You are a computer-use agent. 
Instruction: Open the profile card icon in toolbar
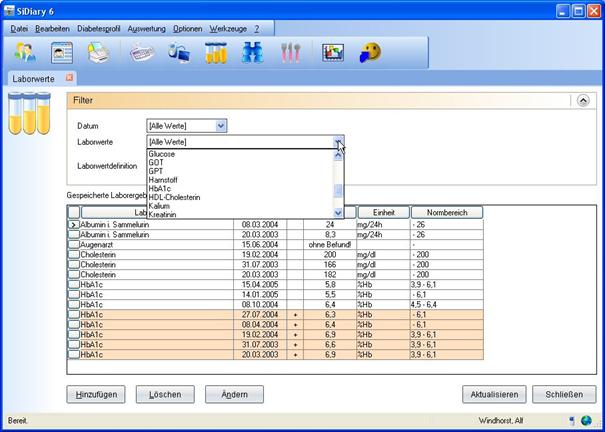pos(62,52)
